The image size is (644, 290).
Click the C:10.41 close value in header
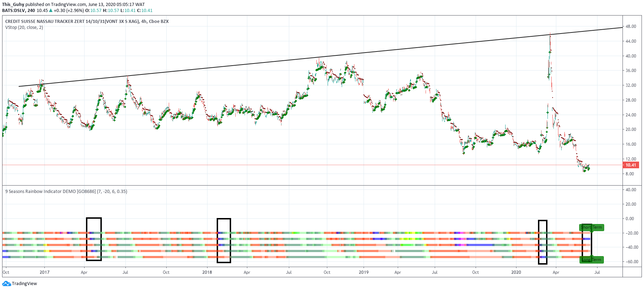click(145, 11)
